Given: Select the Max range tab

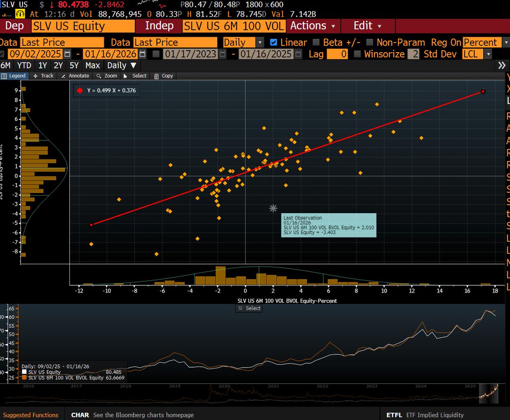Looking at the screenshot, I should tap(92, 65).
